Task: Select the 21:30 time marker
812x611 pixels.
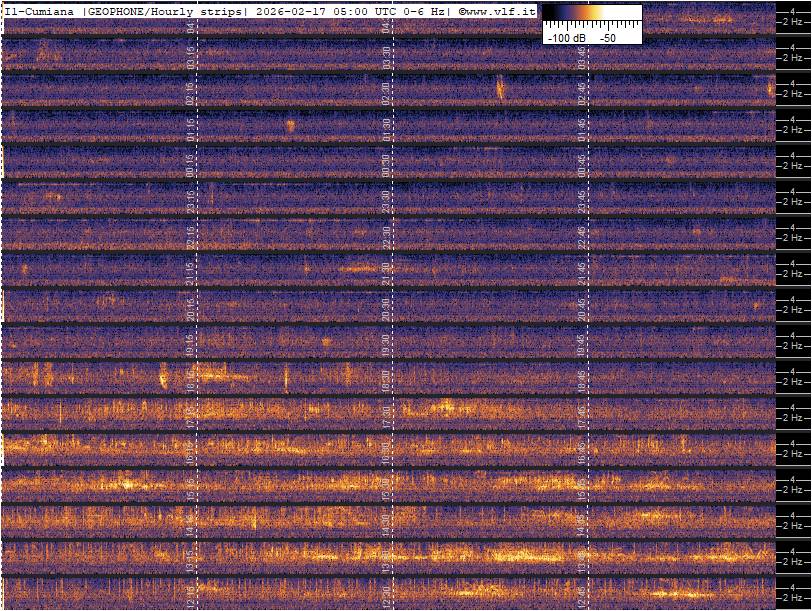Action: [x=386, y=272]
